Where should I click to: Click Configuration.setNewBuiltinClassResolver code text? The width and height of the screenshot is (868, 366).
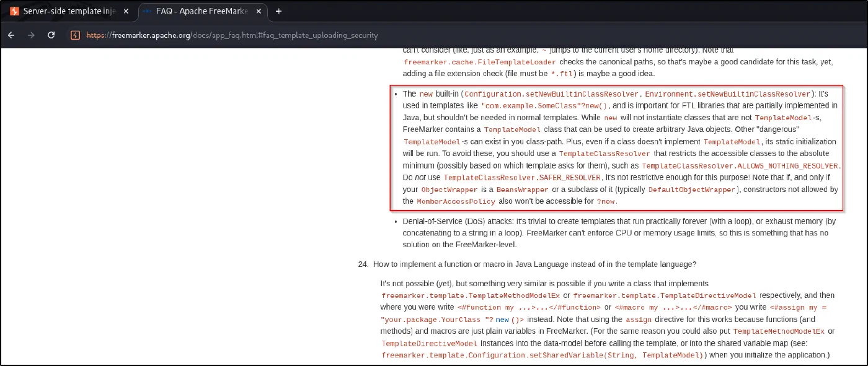point(551,94)
